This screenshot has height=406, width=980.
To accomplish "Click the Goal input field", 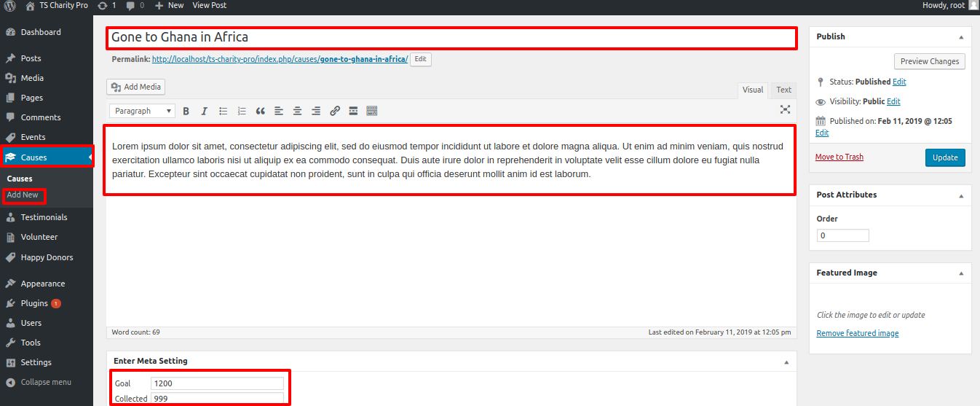I will pyautogui.click(x=217, y=383).
